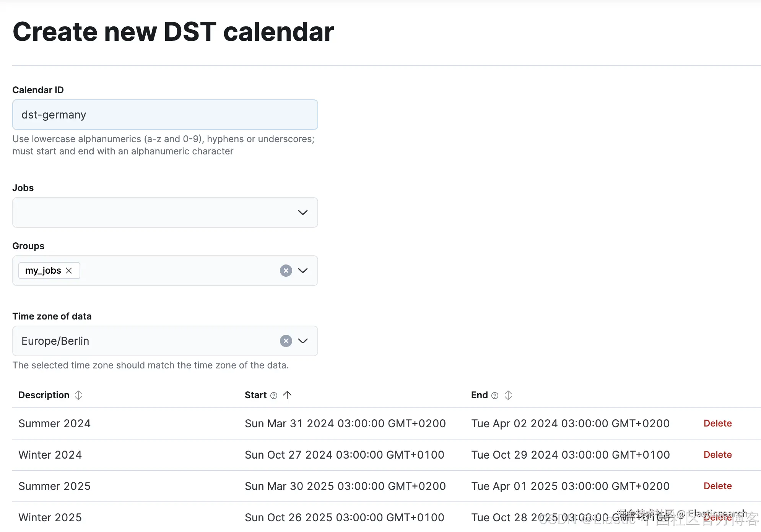Toggle ascending sort arrow on Start column
This screenshot has height=532, width=761.
tap(287, 395)
